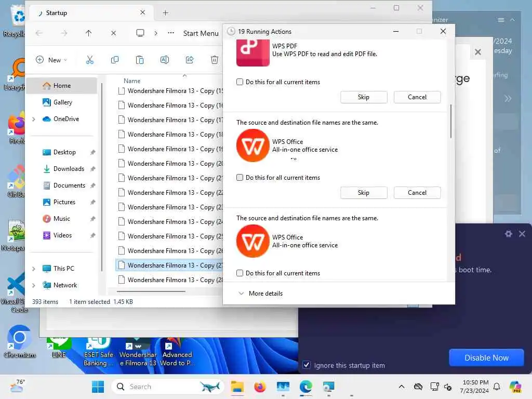The image size is (532, 399).
Task: Click the Share icon in Explorer toolbar
Action: point(190,60)
